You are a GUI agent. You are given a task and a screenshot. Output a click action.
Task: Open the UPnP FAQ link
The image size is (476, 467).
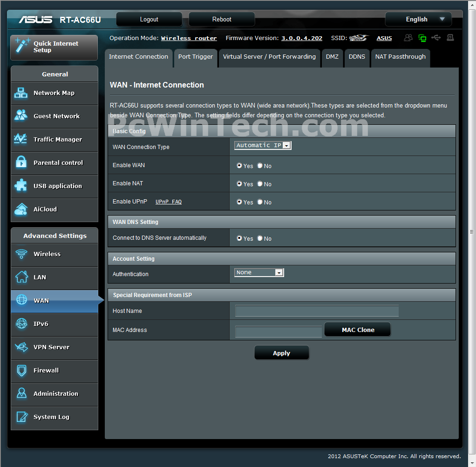point(168,202)
